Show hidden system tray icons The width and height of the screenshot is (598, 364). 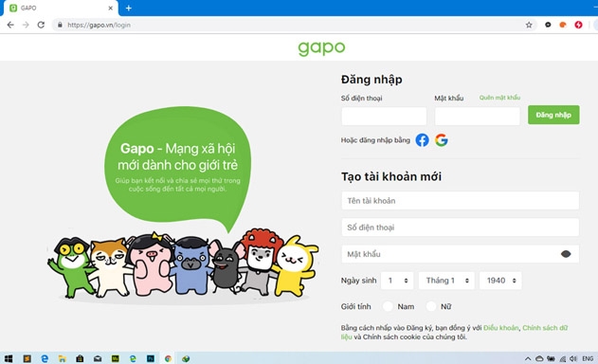pyautogui.click(x=528, y=358)
